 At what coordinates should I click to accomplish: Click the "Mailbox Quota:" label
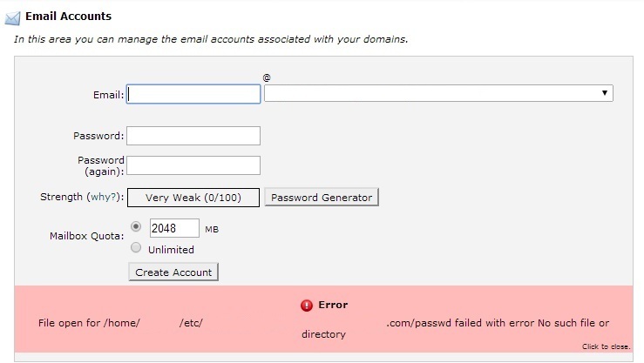pos(87,235)
